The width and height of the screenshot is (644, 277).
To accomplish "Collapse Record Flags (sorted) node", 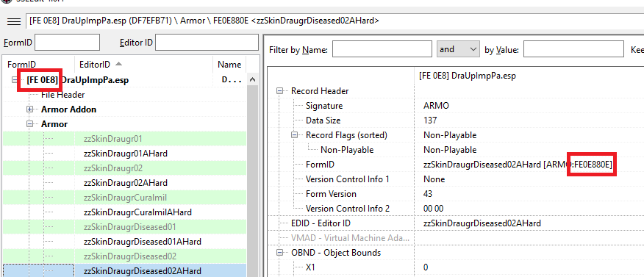I will [295, 135].
